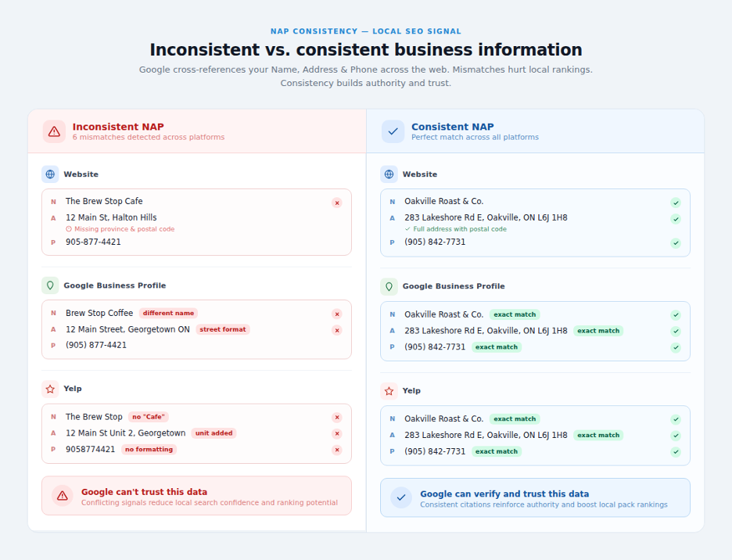Click the 'different name' red tag

pyautogui.click(x=168, y=313)
